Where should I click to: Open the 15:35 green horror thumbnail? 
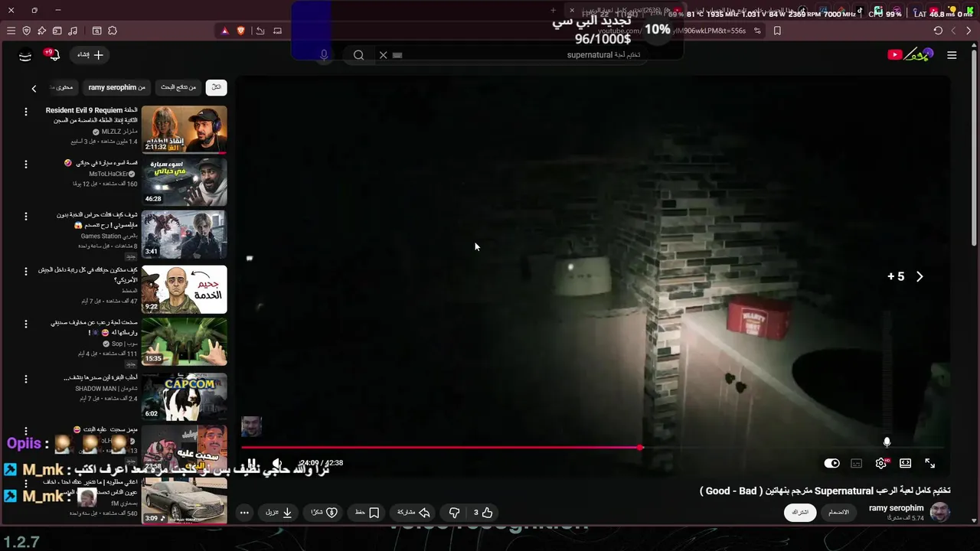185,342
